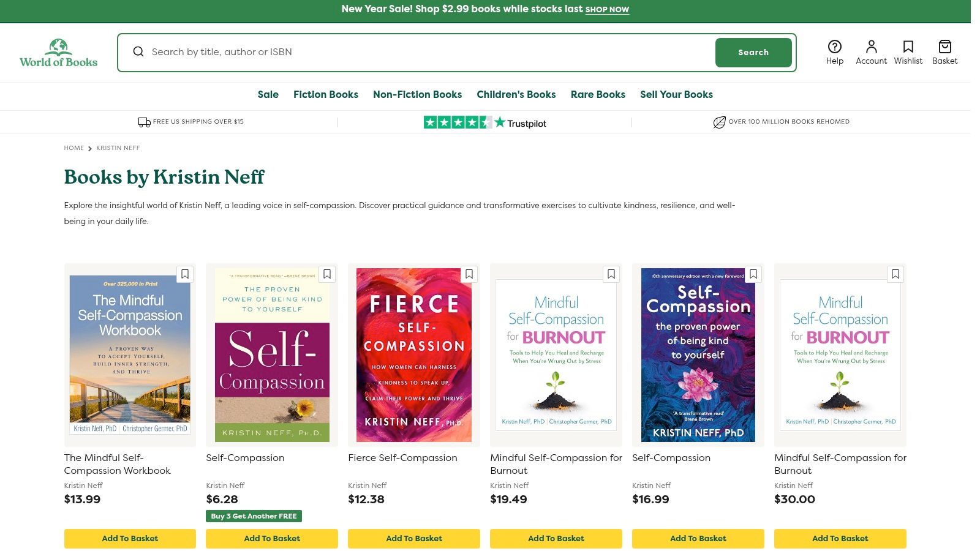Save Mindful Self-Compassion for Burnout to wishlist
This screenshot has width=980, height=551.
point(611,274)
